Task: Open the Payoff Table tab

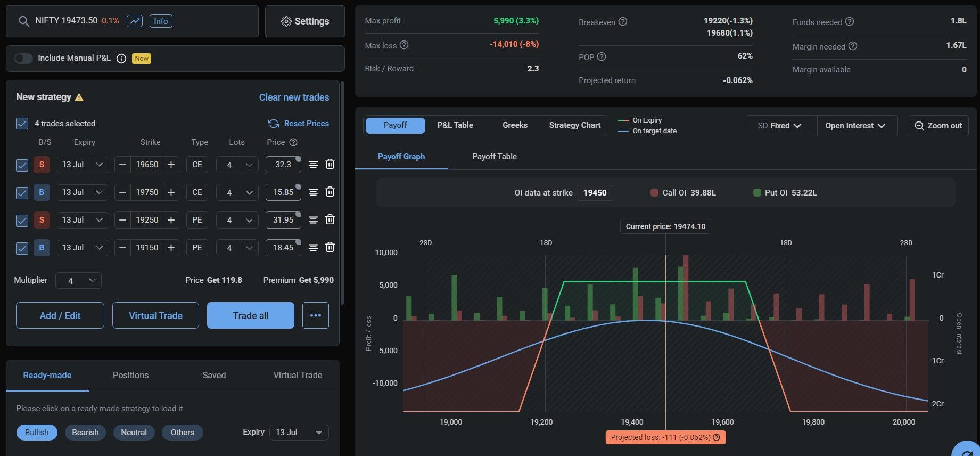Action: pos(495,157)
